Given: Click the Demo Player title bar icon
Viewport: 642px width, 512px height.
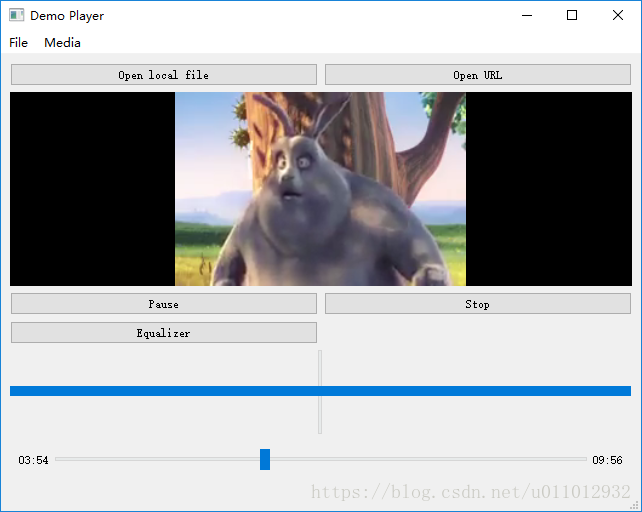Looking at the screenshot, I should 17,16.
